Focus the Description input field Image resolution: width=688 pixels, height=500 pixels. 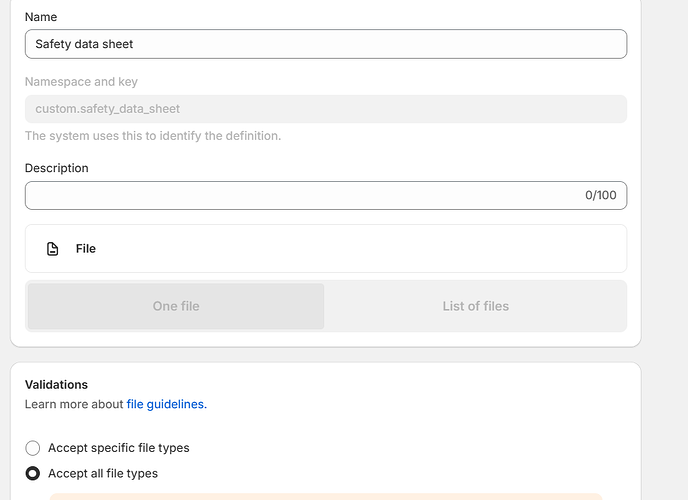(x=300, y=195)
